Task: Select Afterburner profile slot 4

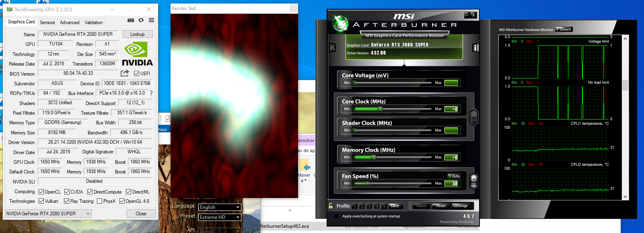Action: point(377,206)
